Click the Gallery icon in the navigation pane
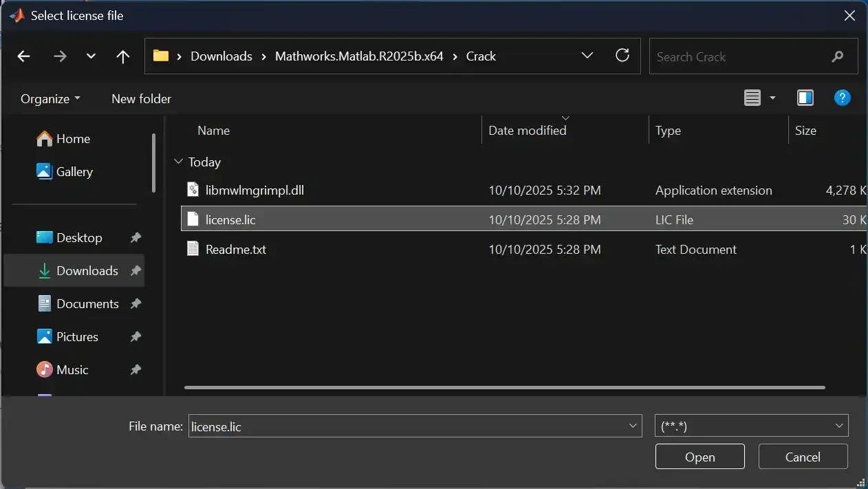 coord(44,172)
